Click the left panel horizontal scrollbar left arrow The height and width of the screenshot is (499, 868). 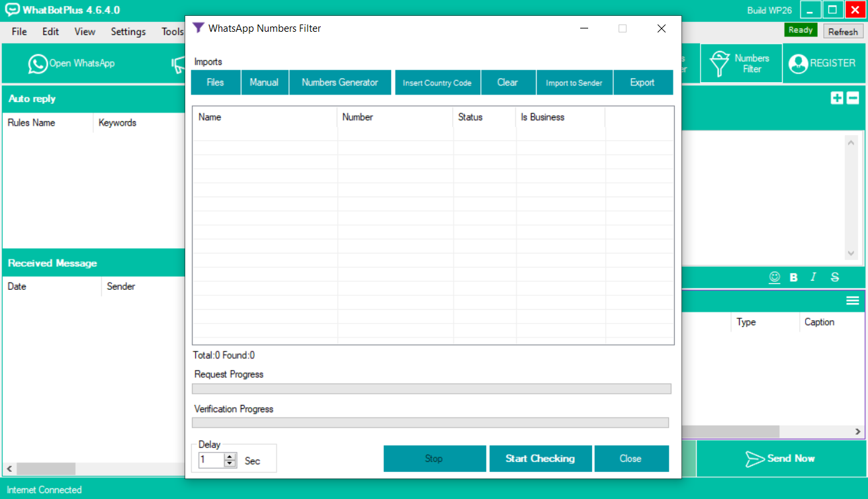pyautogui.click(x=9, y=469)
